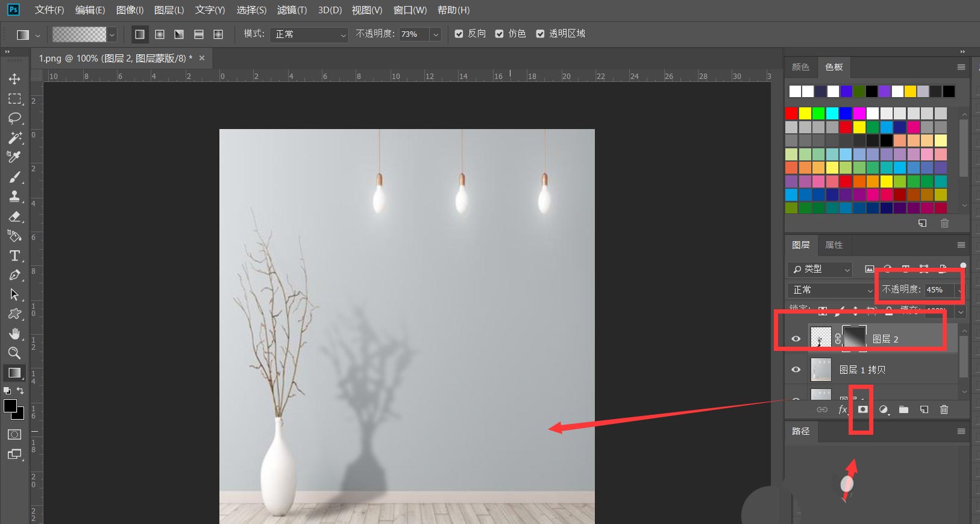980x524 pixels.
Task: Select the Move tool
Action: [x=14, y=79]
